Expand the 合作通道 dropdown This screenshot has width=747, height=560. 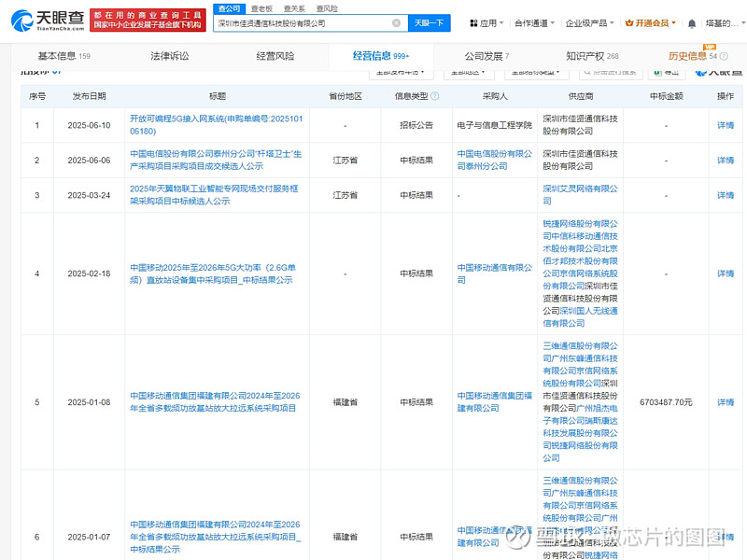(x=534, y=22)
